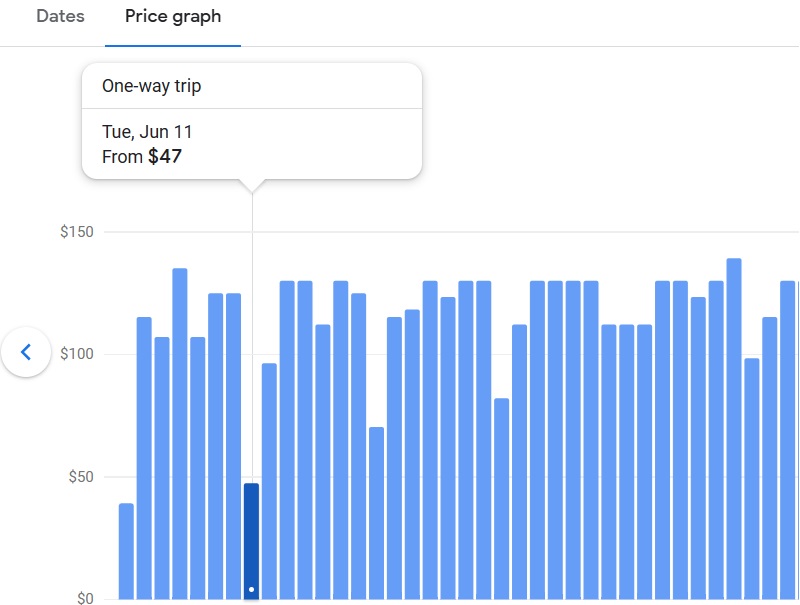800x605 pixels.
Task: Switch to the Dates tab
Action: pos(60,17)
